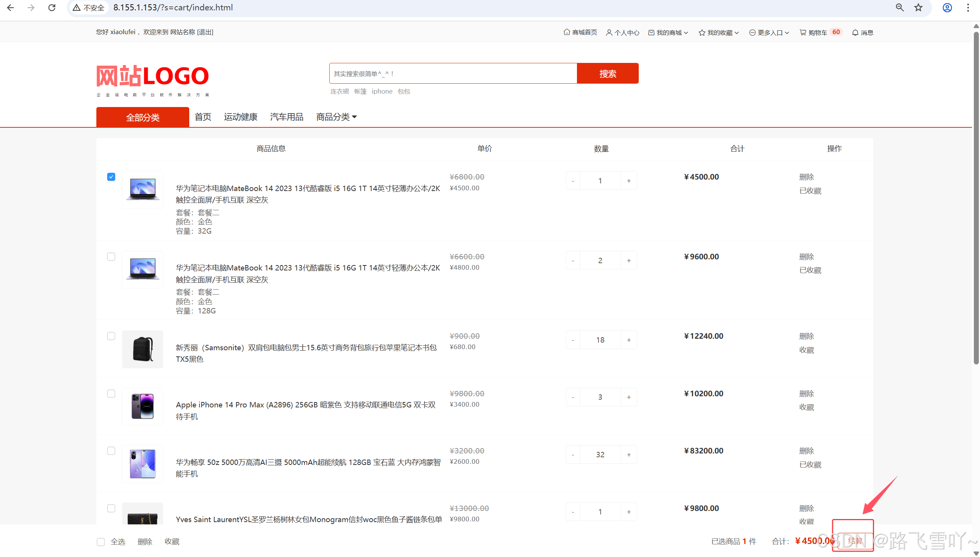Click the message bell icon
The image size is (980, 557).
click(x=855, y=33)
